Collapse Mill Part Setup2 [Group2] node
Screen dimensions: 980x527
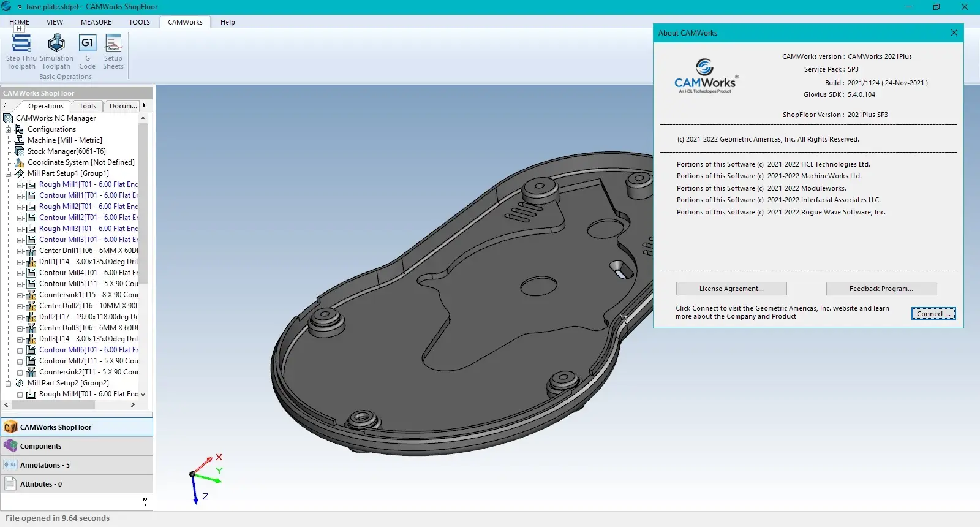tap(9, 384)
